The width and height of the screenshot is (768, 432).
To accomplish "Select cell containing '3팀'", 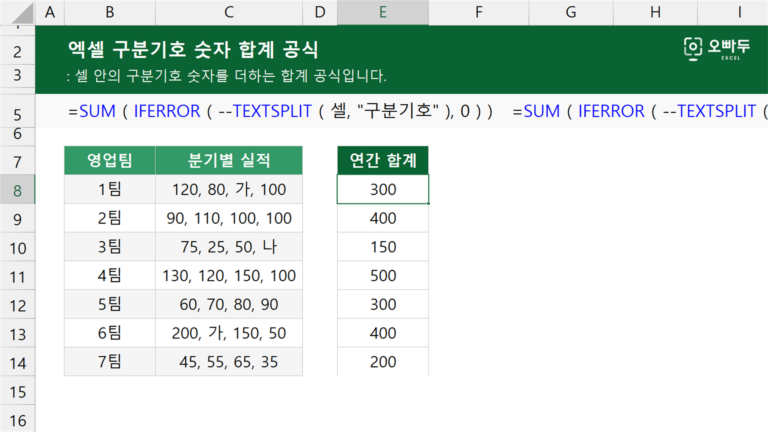I will point(110,246).
